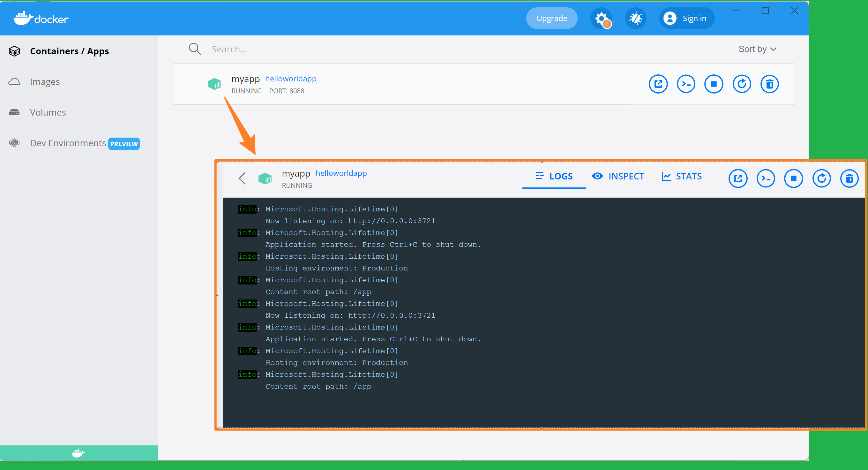868x470 pixels.
Task: Open the troubleshoot bug icon in header
Action: click(635, 18)
